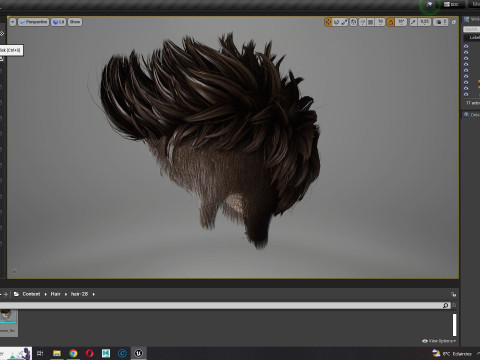Open File Explorer from taskbar

click(57, 353)
